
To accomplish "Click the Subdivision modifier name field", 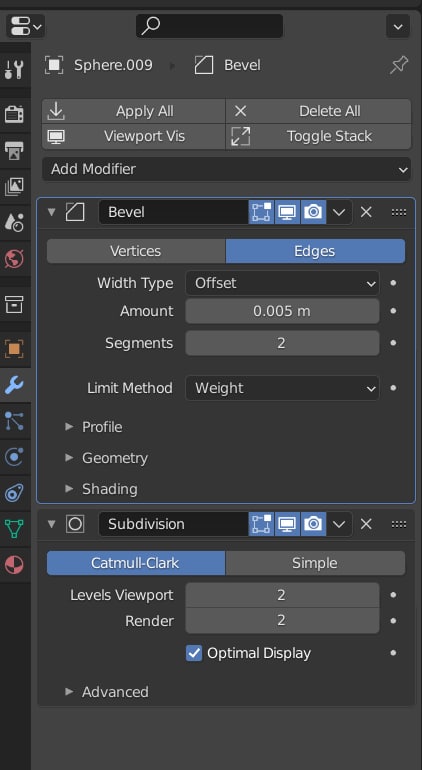I will point(173,524).
